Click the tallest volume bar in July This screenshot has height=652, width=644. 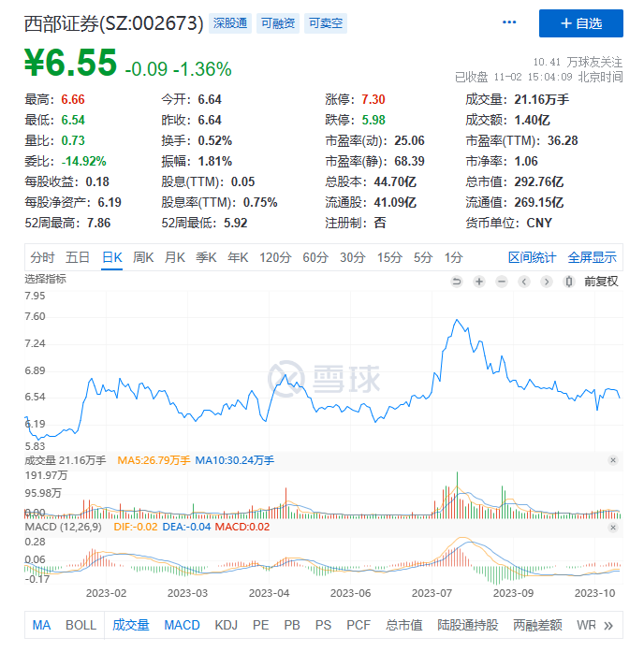457,495
